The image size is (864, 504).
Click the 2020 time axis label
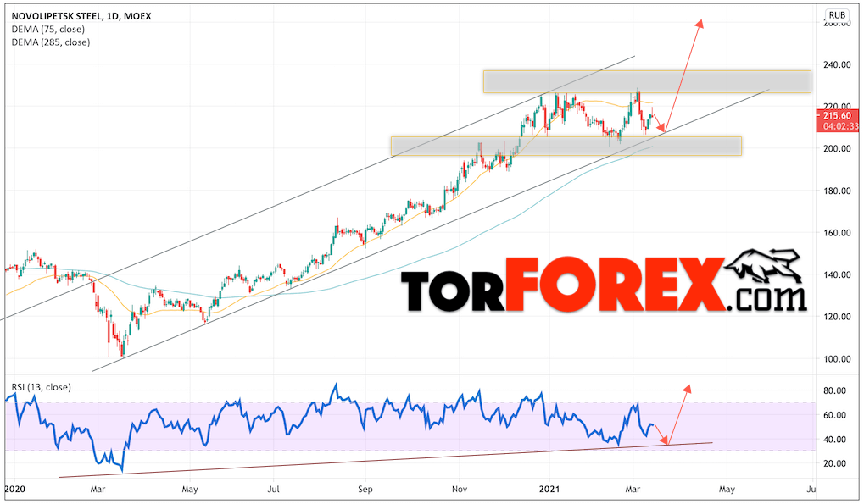14,489
